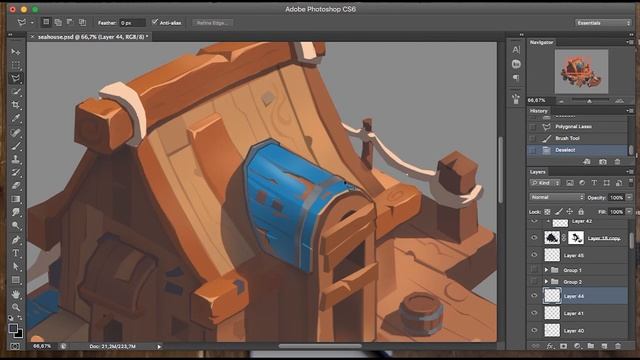Select the Hand tool
The height and width of the screenshot is (360, 640).
(x=16, y=294)
